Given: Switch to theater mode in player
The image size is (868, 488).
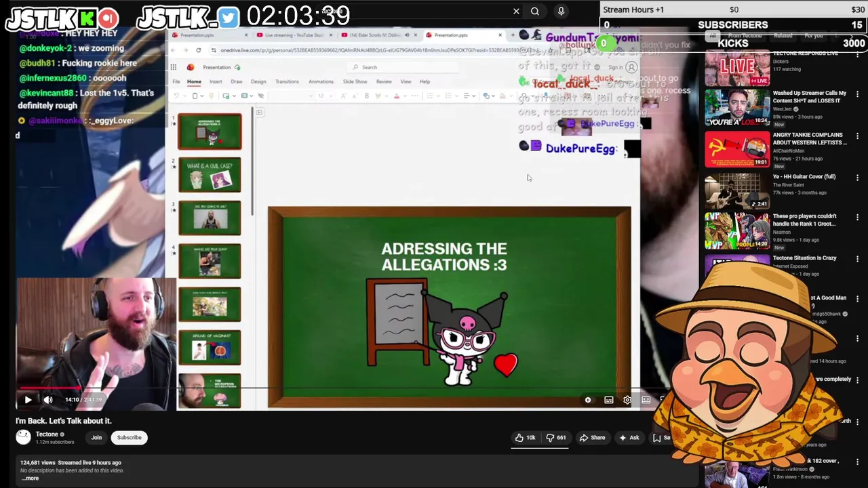Looking at the screenshot, I should point(646,400).
